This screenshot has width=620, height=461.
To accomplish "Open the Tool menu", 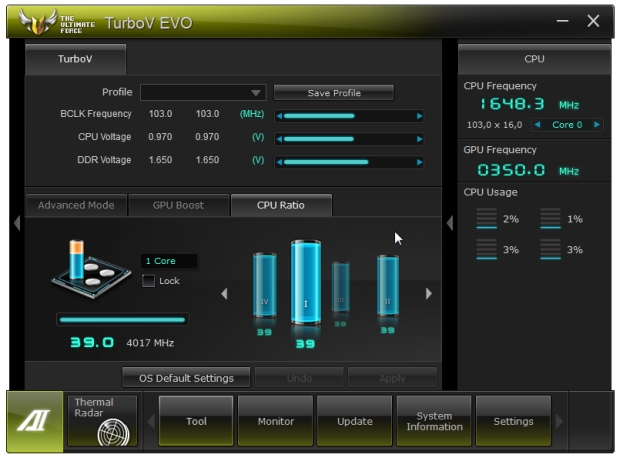I will (196, 421).
